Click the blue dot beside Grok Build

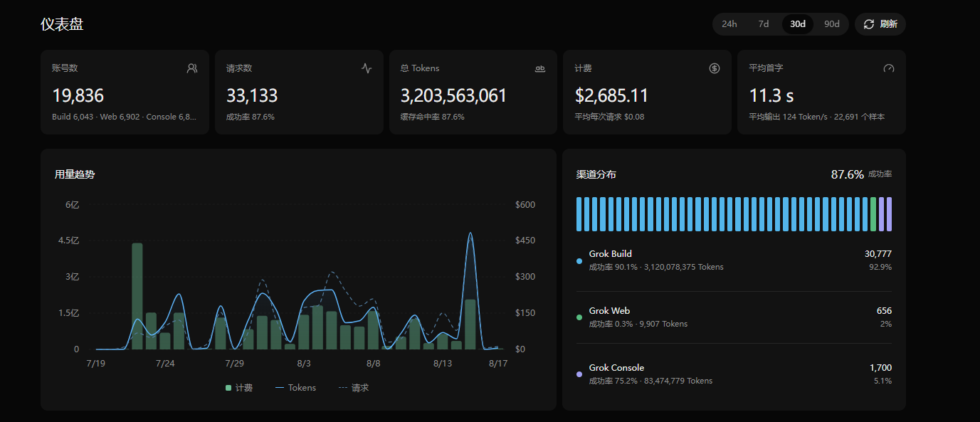coord(579,261)
